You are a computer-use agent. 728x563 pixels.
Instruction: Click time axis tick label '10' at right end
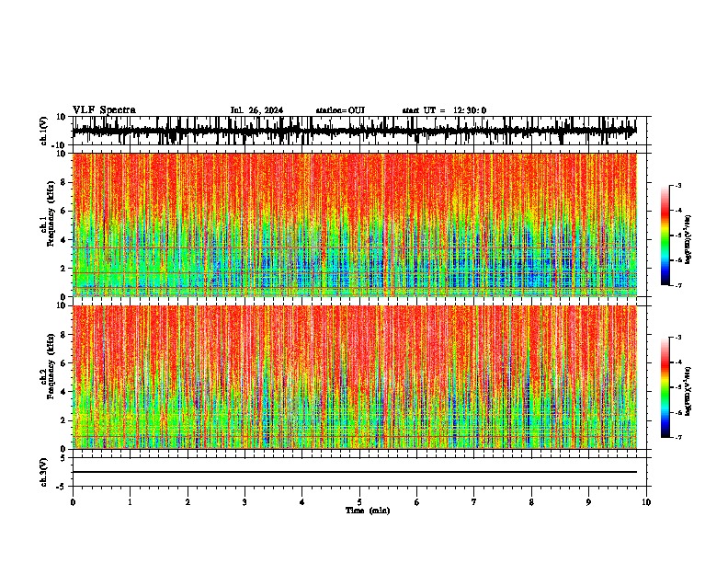pyautogui.click(x=646, y=502)
